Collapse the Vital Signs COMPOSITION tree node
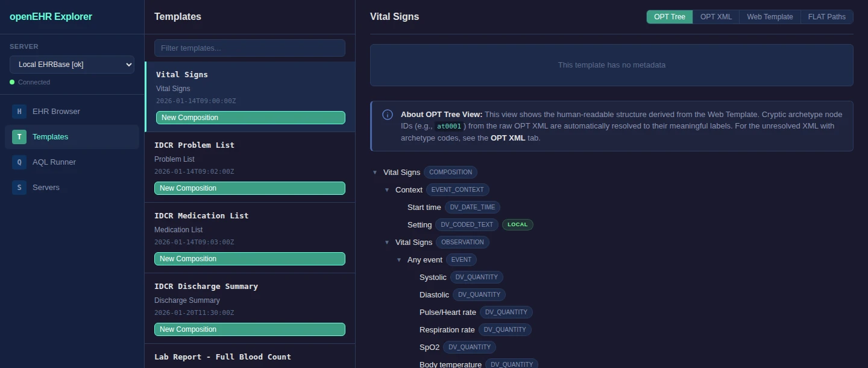868x368 pixels. point(375,173)
